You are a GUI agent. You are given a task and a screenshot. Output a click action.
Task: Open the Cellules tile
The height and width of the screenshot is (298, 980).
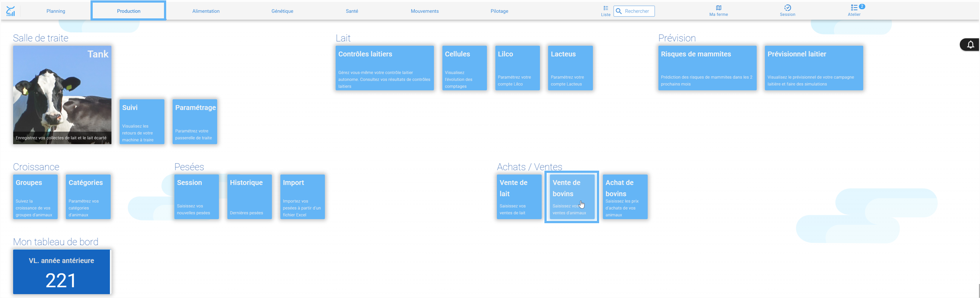464,68
